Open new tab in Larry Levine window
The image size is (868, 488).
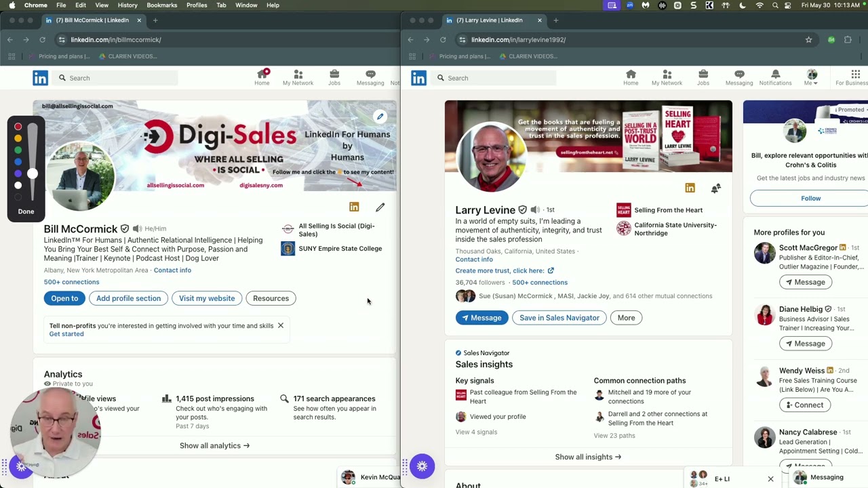click(556, 20)
